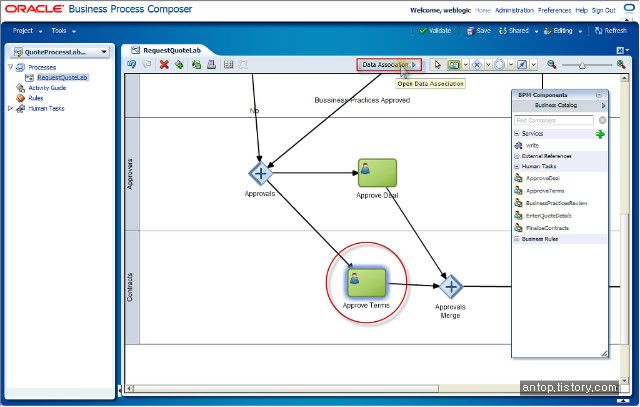Click the Sign Out link
This screenshot has width=640, height=407.
coord(604,10)
